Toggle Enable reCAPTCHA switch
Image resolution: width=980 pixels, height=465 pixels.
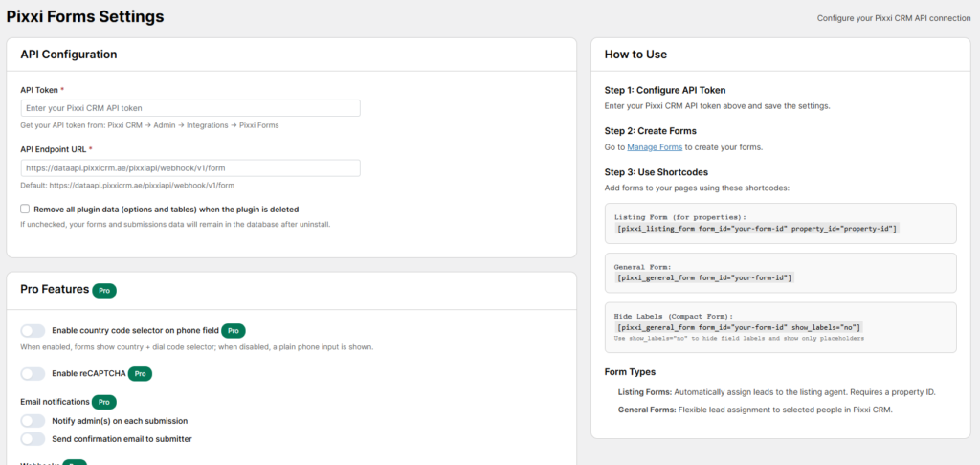pos(33,374)
